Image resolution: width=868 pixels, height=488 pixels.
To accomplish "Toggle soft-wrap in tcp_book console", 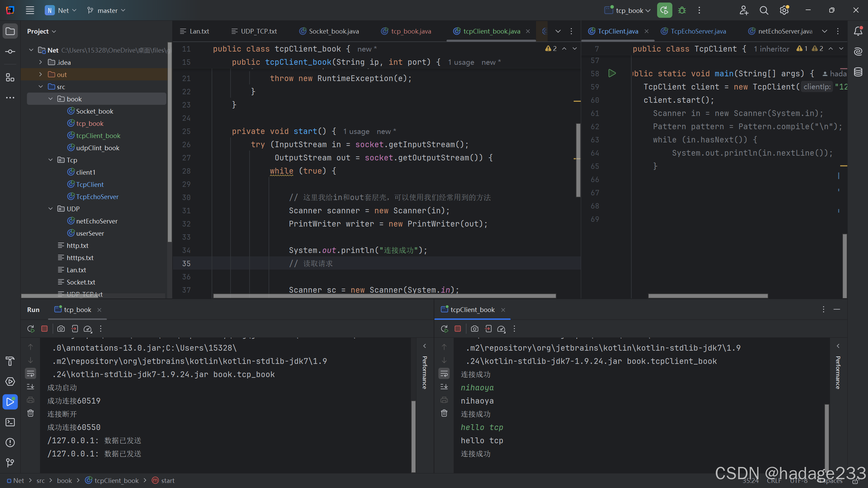I will (31, 374).
